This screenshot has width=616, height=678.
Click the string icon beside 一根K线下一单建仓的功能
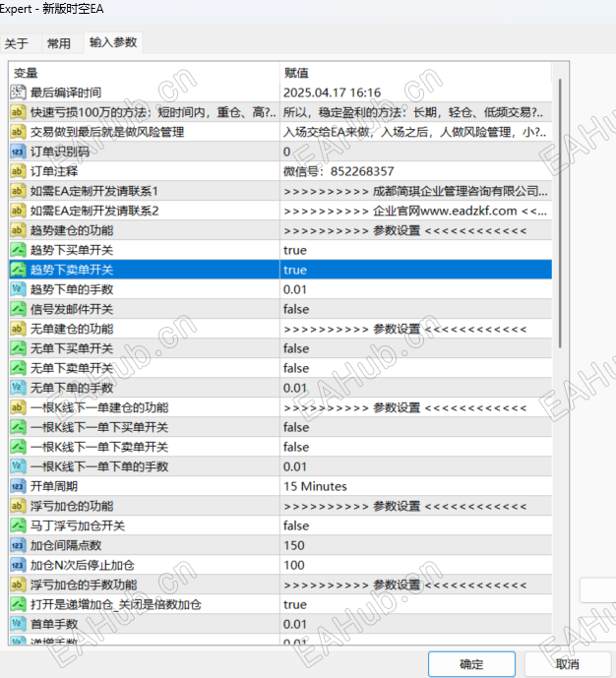coord(18,406)
